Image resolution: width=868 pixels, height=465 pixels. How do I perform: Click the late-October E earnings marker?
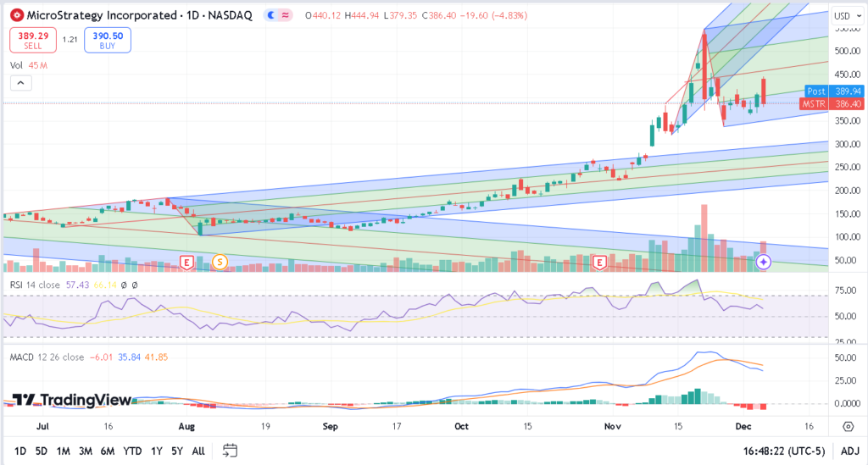click(599, 262)
